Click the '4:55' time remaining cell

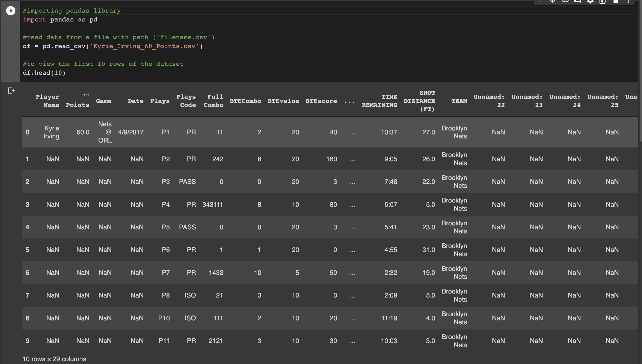point(391,250)
